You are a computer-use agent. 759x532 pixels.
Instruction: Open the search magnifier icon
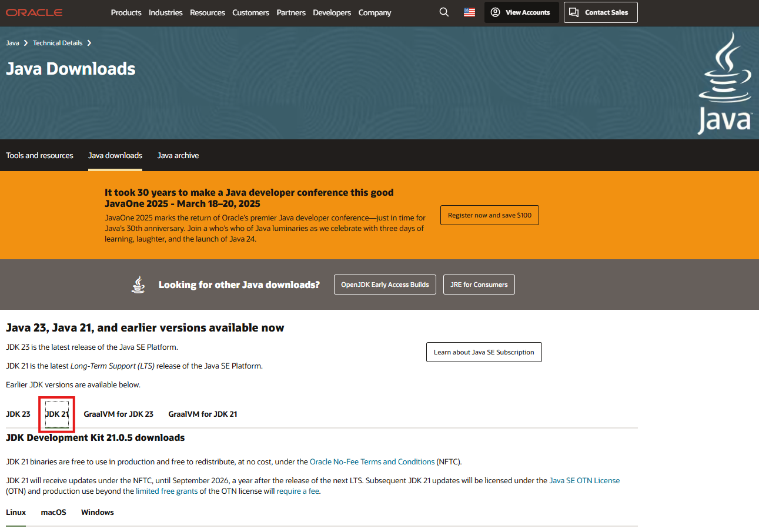444,12
